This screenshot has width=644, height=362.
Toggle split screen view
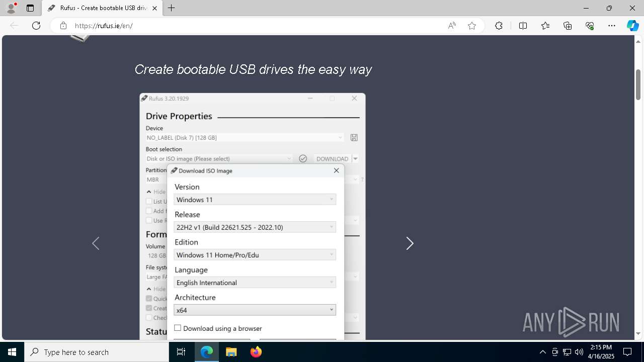click(x=523, y=26)
